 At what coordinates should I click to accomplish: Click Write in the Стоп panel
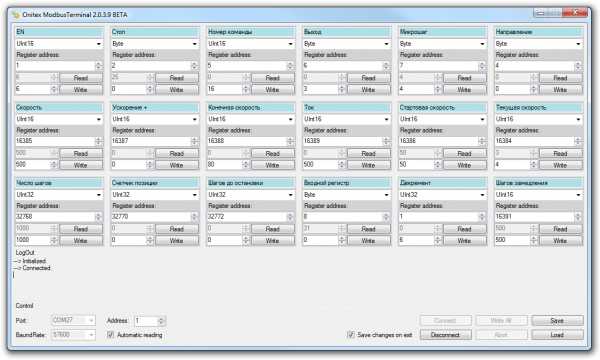pos(177,90)
